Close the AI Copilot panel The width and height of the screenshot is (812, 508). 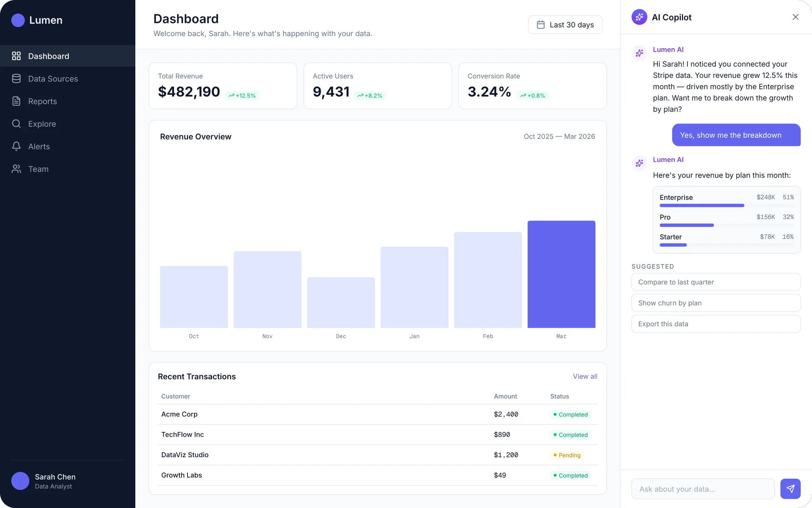point(795,17)
